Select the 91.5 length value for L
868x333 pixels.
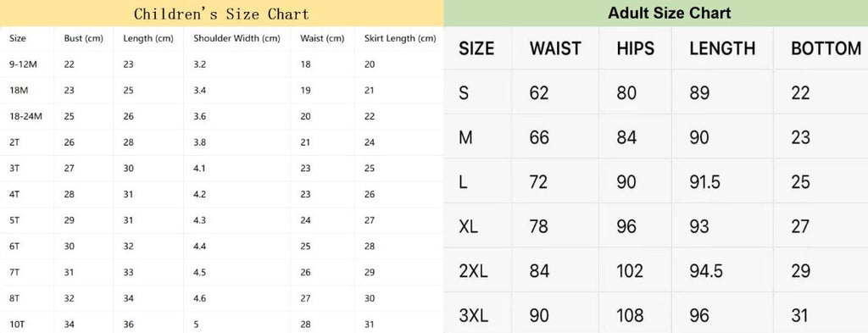tap(704, 182)
